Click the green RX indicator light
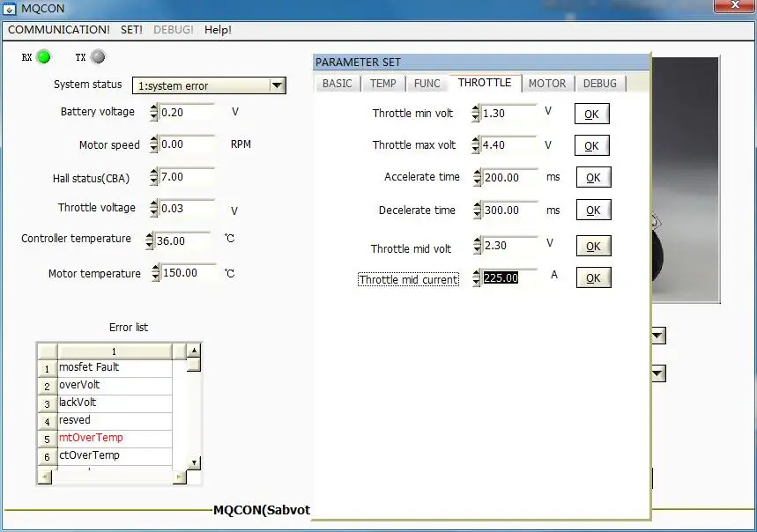Image resolution: width=757 pixels, height=532 pixels. 43,57
